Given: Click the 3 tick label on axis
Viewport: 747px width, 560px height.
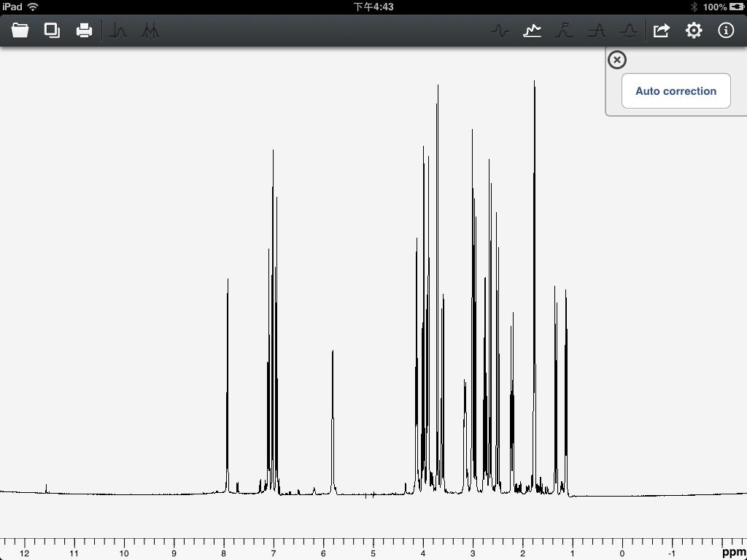Looking at the screenshot, I should (x=473, y=553).
